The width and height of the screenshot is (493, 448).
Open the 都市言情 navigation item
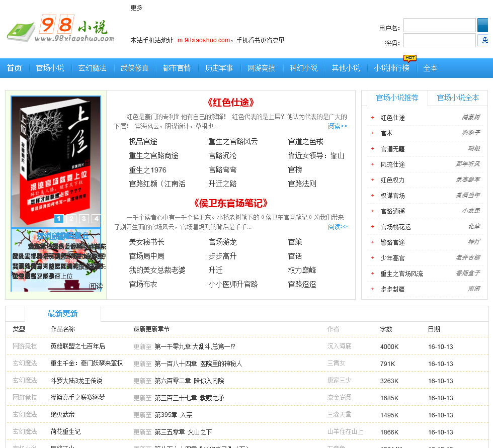(177, 68)
